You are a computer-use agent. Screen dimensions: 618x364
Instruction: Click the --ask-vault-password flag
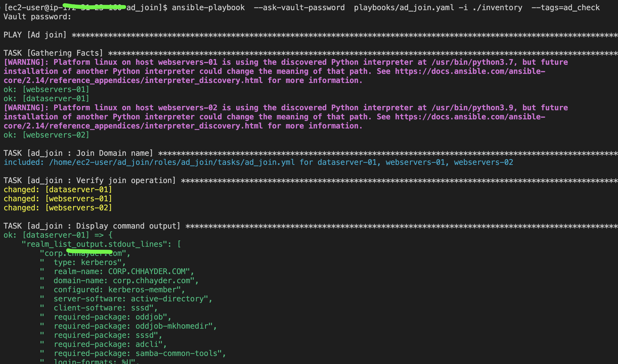(x=299, y=7)
